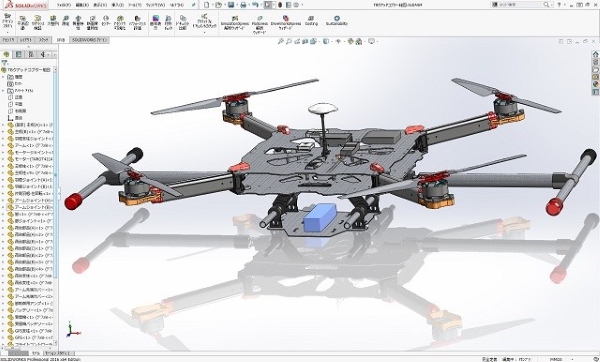Click the Save icon in the top toolbar

pyautogui.click(x=231, y=5)
